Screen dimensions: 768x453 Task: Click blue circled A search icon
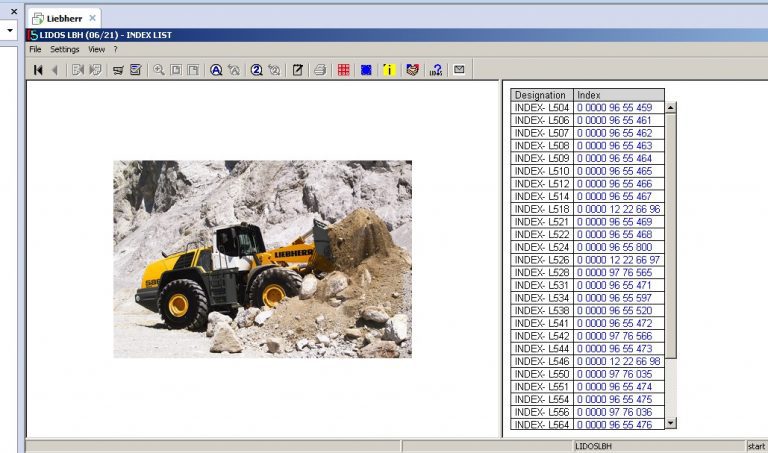point(216,70)
